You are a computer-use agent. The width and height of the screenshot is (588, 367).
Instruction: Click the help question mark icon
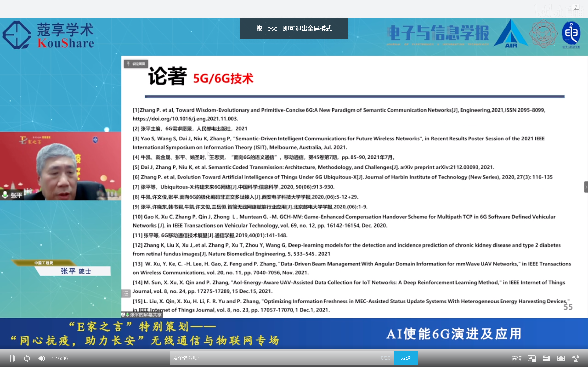pos(576,7)
